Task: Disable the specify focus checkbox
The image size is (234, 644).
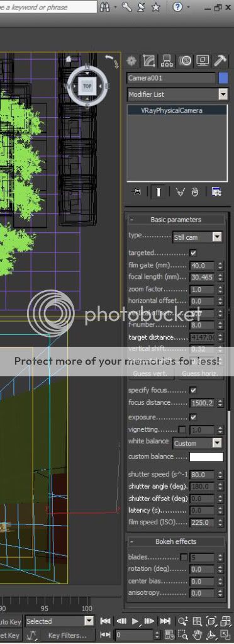Action: point(193,390)
